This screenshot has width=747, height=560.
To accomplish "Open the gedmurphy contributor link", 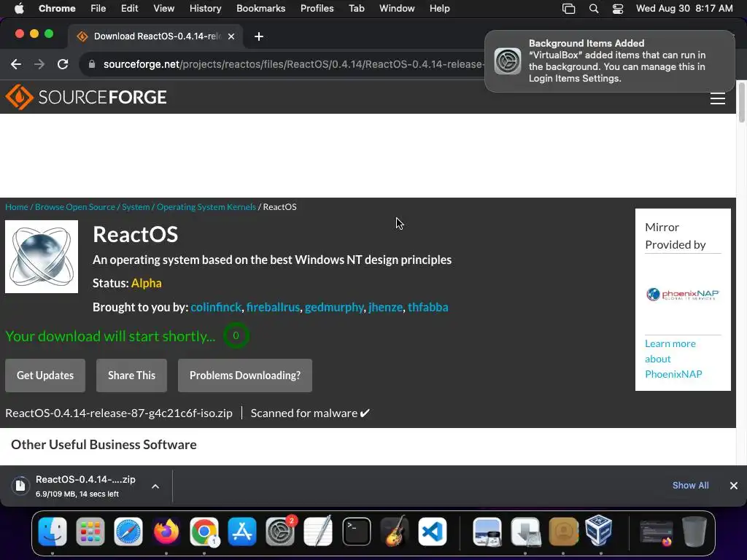I will [x=334, y=307].
